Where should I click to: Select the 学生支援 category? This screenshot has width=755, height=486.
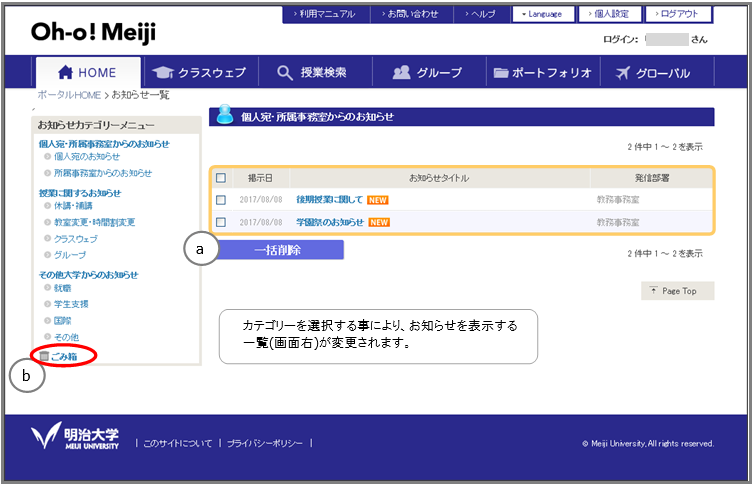coord(71,304)
